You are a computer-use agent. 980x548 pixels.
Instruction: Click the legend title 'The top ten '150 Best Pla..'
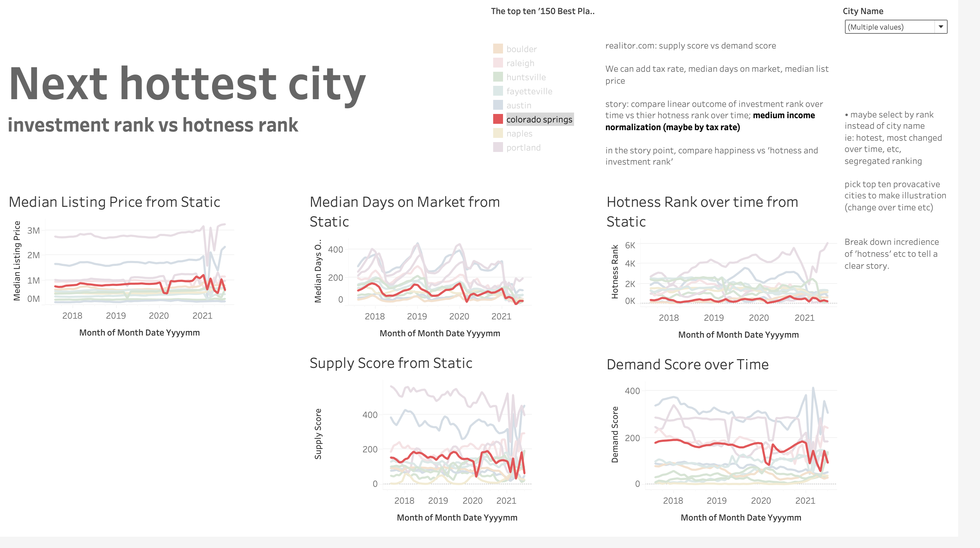[542, 11]
